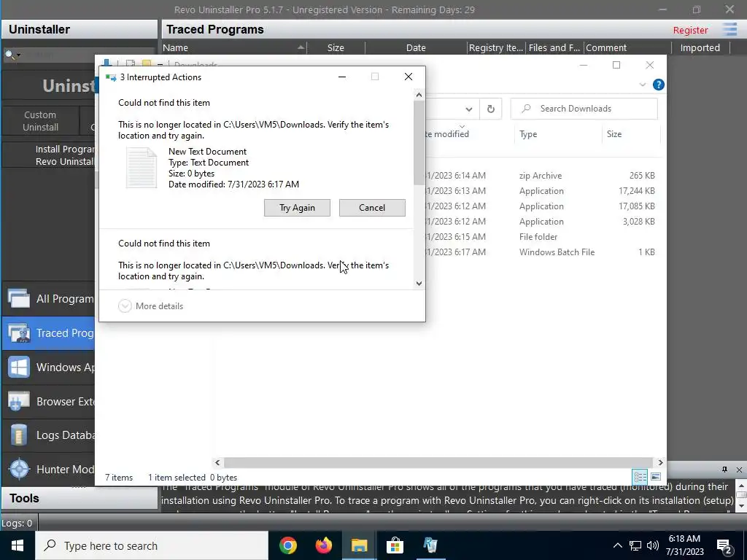The height and width of the screenshot is (560, 747).
Task: Click the Search Downloads field
Action: 584,109
